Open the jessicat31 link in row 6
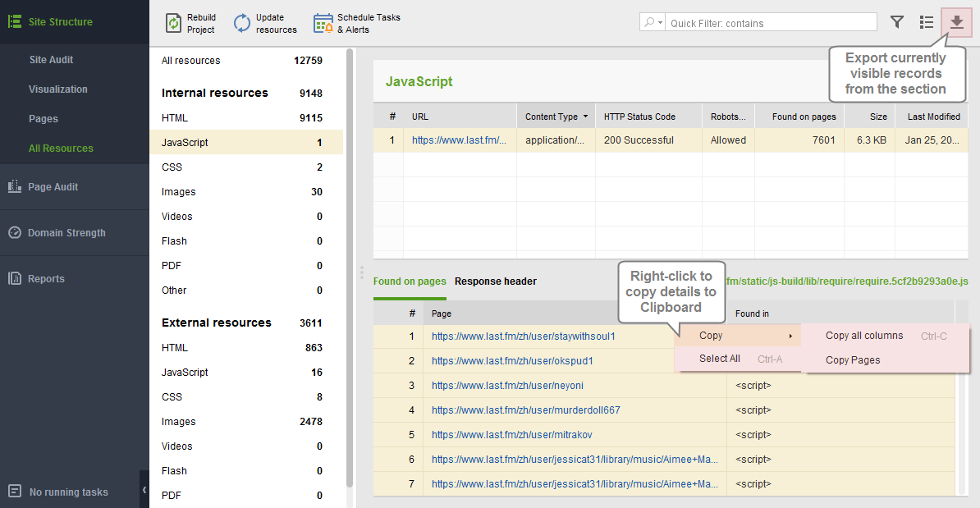The width and height of the screenshot is (980, 508). point(575,460)
